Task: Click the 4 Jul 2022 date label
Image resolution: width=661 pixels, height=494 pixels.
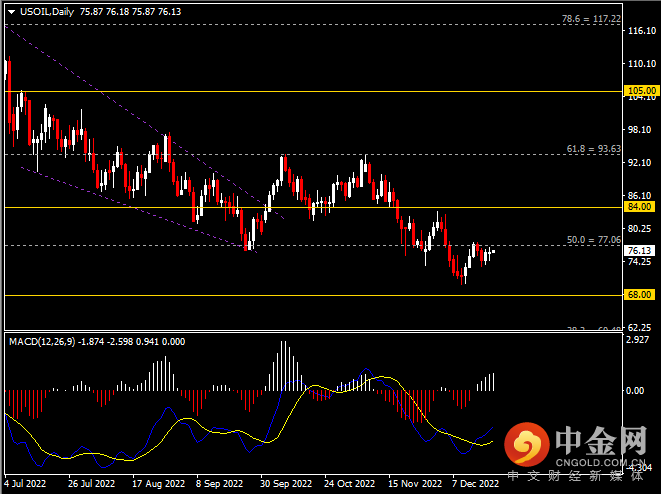Action: 28,484
